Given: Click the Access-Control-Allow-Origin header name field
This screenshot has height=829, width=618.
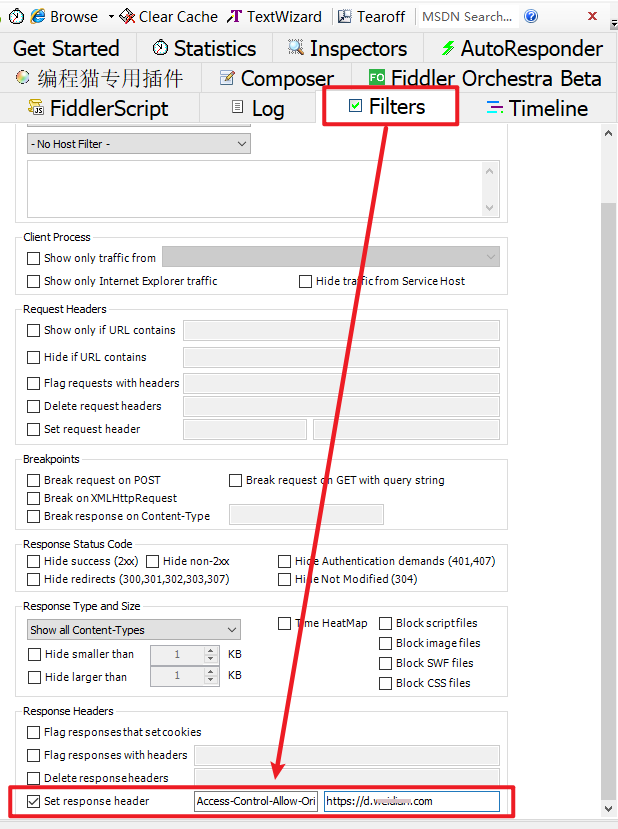Looking at the screenshot, I should pos(256,801).
